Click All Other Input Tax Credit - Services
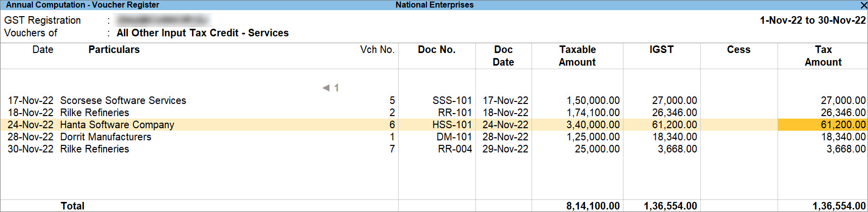 pyautogui.click(x=203, y=33)
